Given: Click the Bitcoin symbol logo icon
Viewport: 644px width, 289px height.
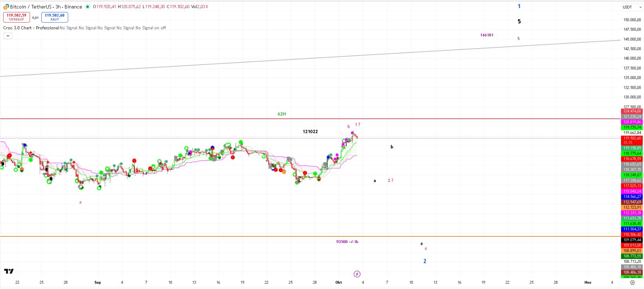Looking at the screenshot, I should [6, 7].
